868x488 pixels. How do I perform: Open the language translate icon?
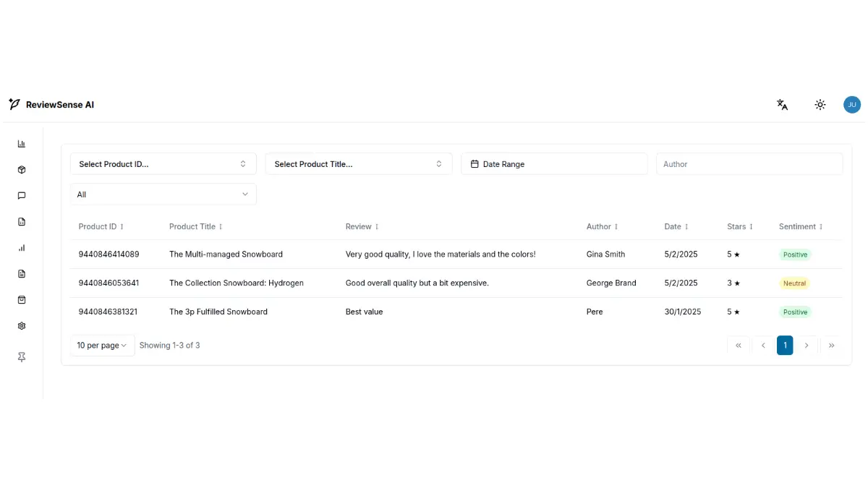(x=782, y=105)
